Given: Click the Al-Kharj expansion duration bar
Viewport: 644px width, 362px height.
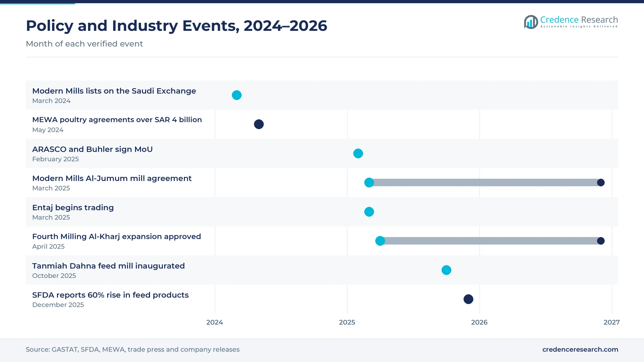Looking at the screenshot, I should pos(491,241).
